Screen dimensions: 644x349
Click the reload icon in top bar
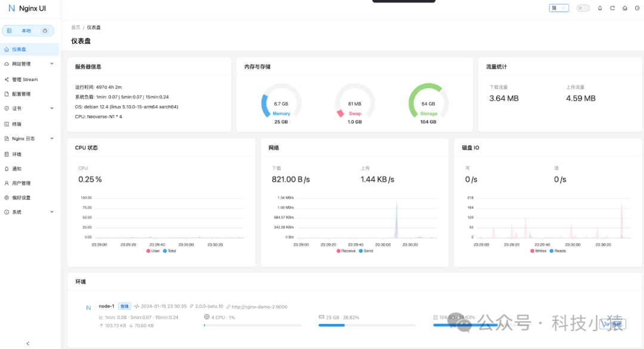(x=612, y=8)
